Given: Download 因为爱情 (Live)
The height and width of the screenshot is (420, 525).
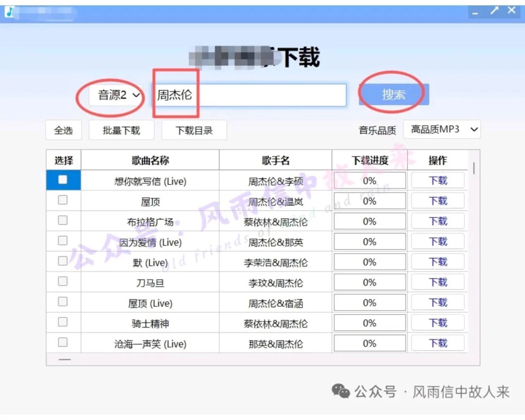Looking at the screenshot, I should click(438, 242).
